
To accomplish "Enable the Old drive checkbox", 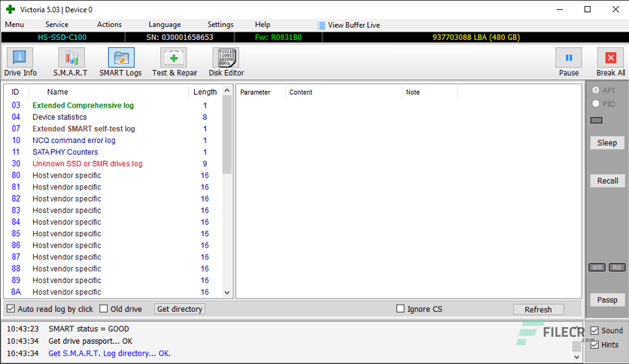I will pyautogui.click(x=104, y=308).
